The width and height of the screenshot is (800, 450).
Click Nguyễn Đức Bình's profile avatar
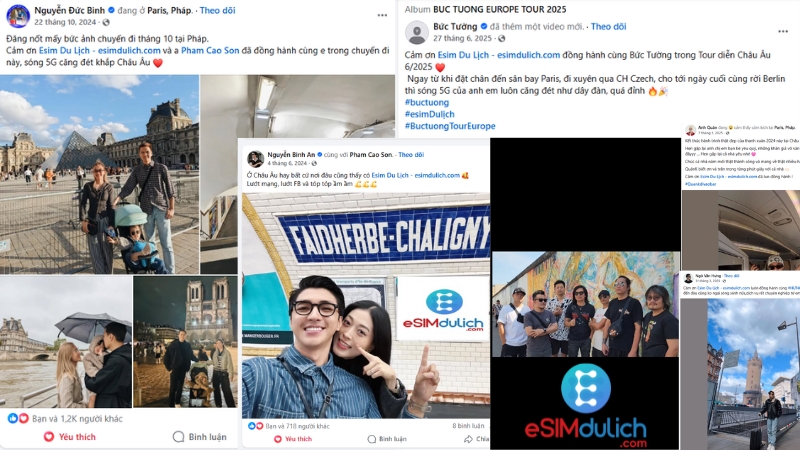pyautogui.click(x=18, y=16)
